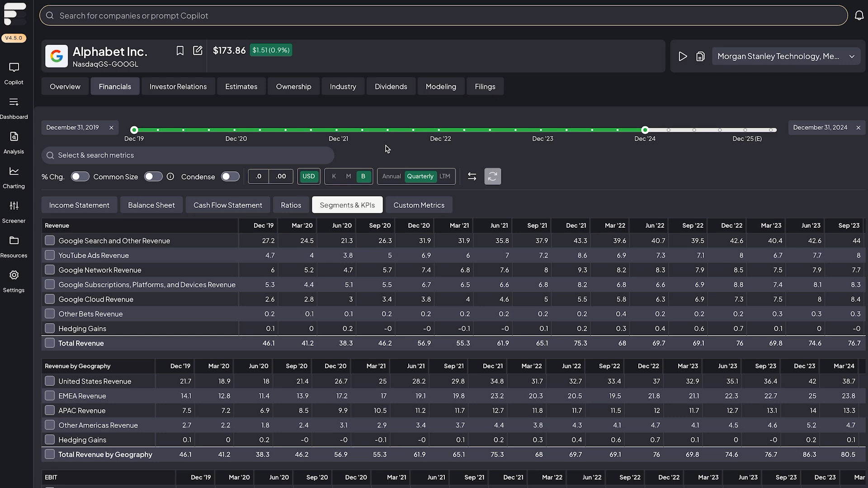Enable the Common Size toggle

pyautogui.click(x=153, y=177)
